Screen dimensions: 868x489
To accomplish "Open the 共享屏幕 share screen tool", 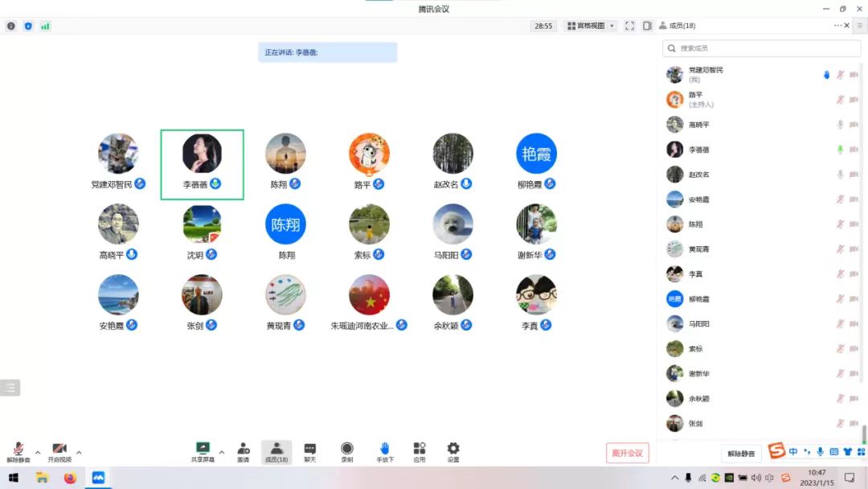I will tap(203, 451).
